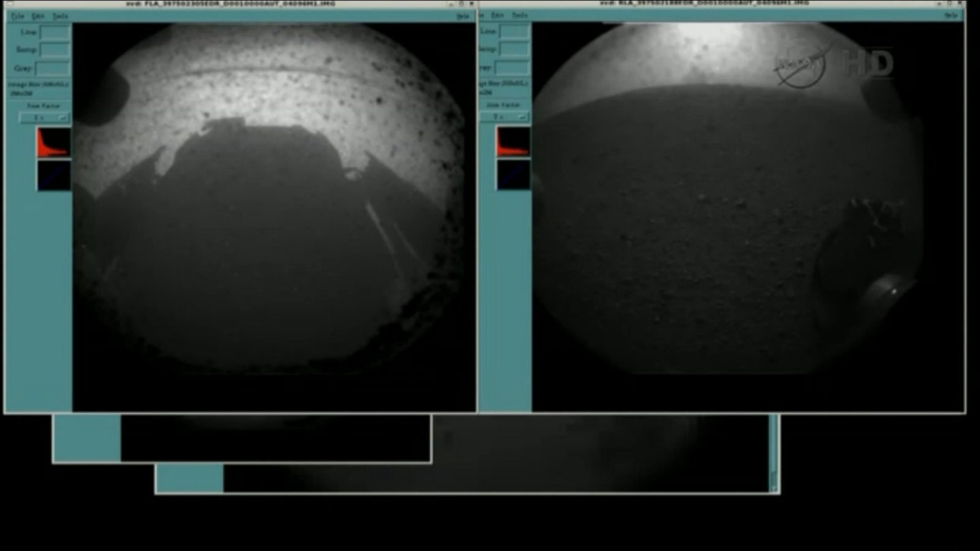Click the Zoom Factor label in right panel
The width and height of the screenshot is (980, 551).
(504, 105)
